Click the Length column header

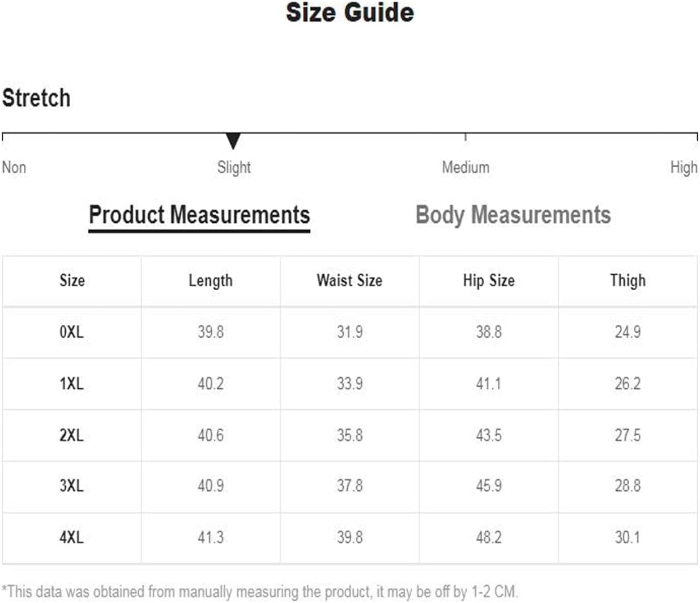[211, 281]
